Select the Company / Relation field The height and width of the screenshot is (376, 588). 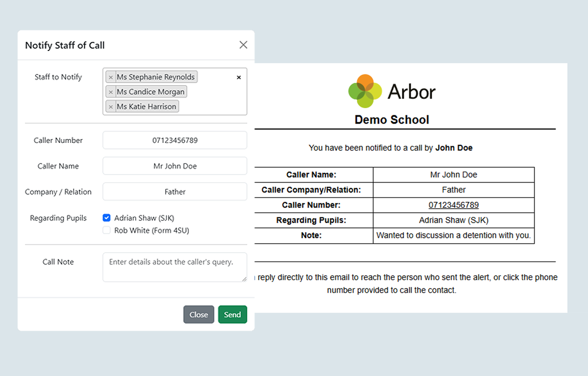(175, 192)
